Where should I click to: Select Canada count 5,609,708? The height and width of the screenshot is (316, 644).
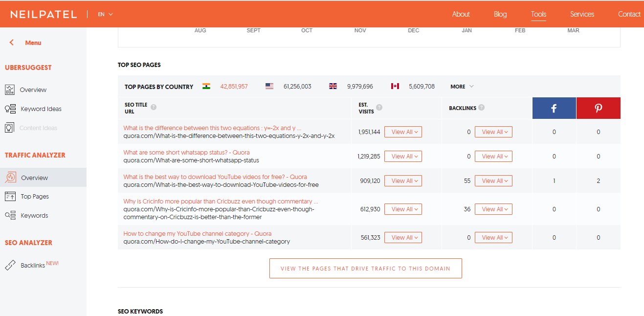click(422, 87)
